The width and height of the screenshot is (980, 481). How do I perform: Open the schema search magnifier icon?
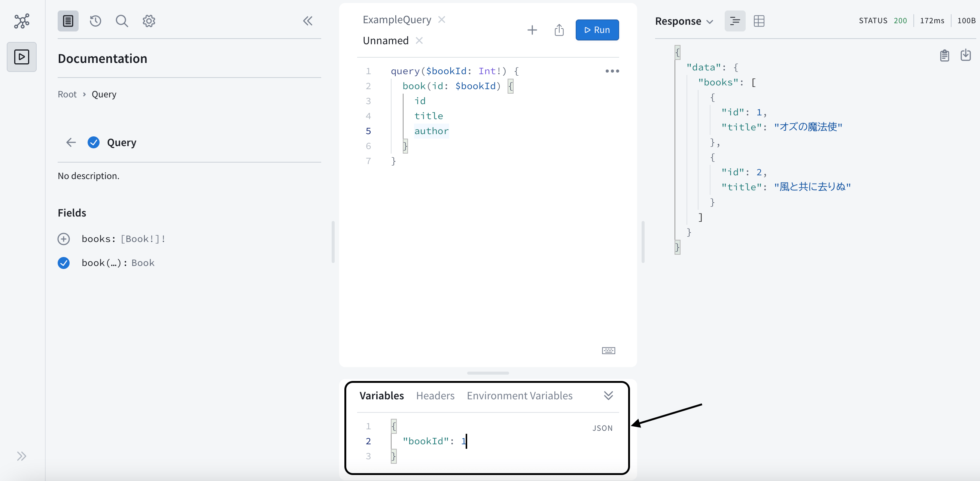(x=122, y=21)
